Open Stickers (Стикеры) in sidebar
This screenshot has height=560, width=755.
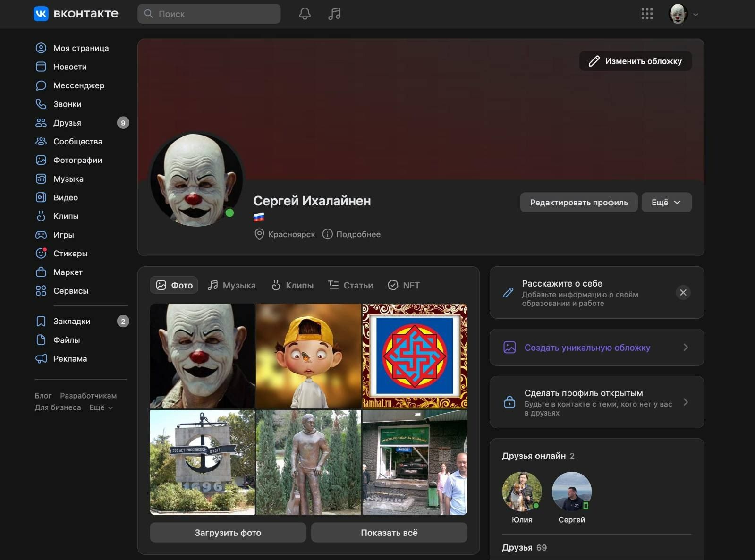70,254
